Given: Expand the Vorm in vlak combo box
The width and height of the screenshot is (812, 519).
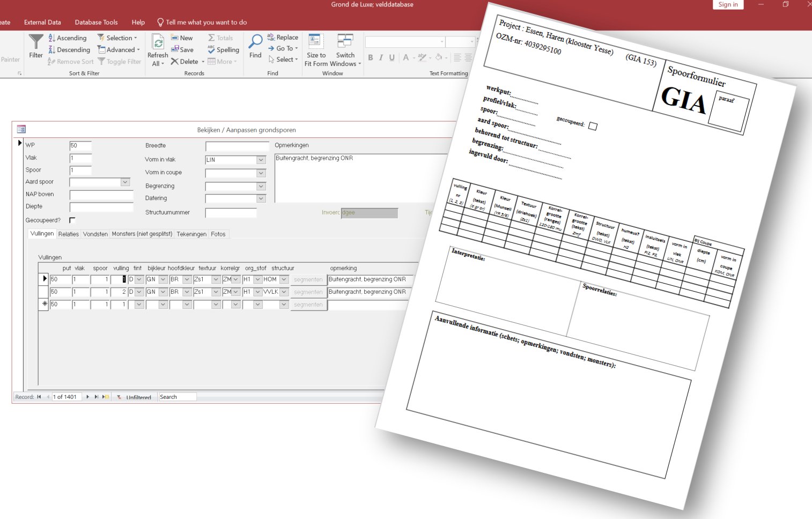Looking at the screenshot, I should tap(261, 160).
